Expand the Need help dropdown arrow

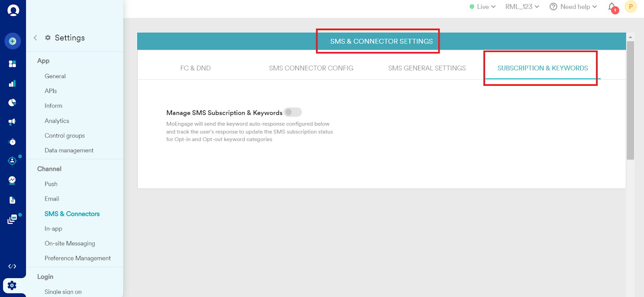[594, 7]
